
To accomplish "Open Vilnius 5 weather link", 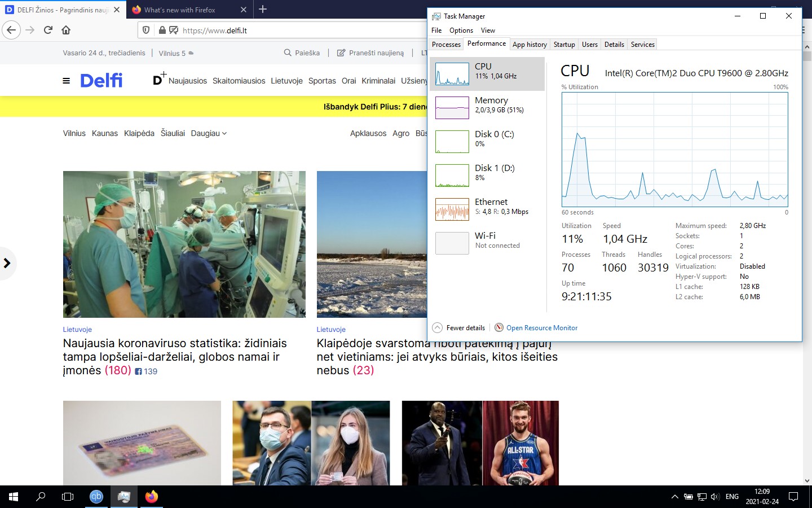I will click(176, 53).
